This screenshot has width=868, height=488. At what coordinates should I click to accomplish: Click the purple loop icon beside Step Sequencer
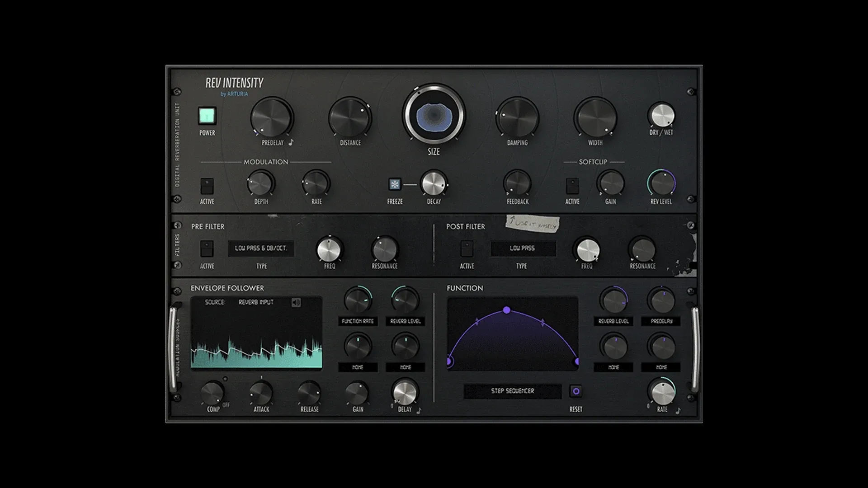point(575,391)
